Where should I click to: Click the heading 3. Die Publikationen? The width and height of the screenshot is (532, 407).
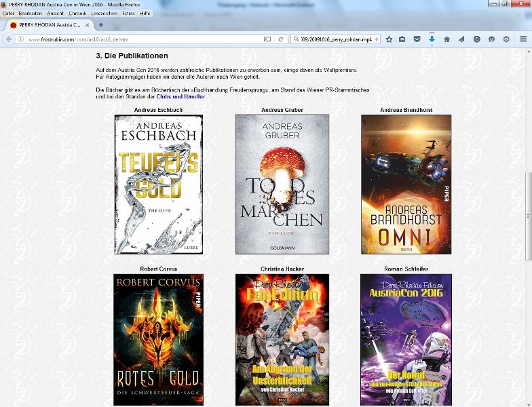pyautogui.click(x=132, y=56)
